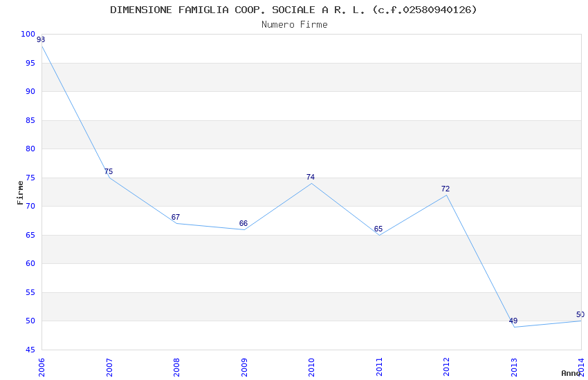The width and height of the screenshot is (588, 380).
Task: Click the horizontal axis title Anno
Action: (x=571, y=373)
